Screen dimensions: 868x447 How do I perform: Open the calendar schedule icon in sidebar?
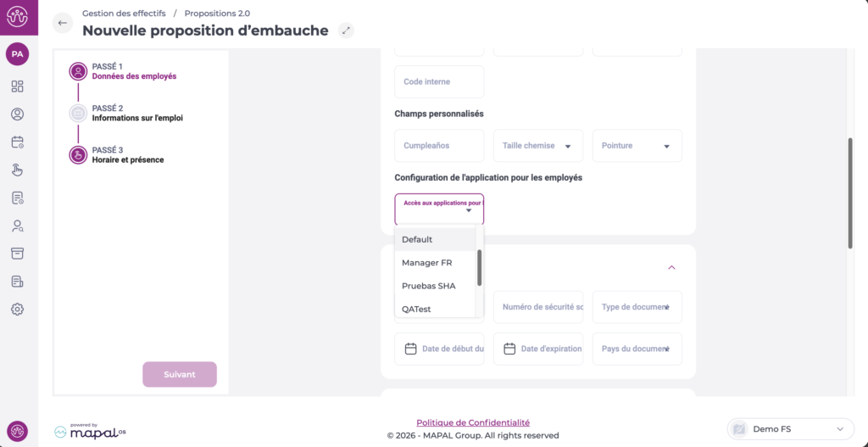[x=18, y=142]
